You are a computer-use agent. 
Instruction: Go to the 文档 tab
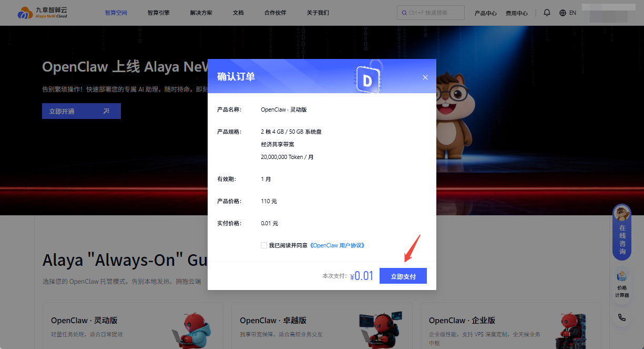coord(238,13)
